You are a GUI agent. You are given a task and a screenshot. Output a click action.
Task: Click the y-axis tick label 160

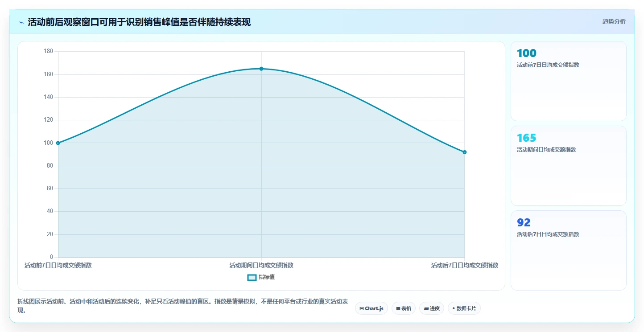tap(48, 74)
